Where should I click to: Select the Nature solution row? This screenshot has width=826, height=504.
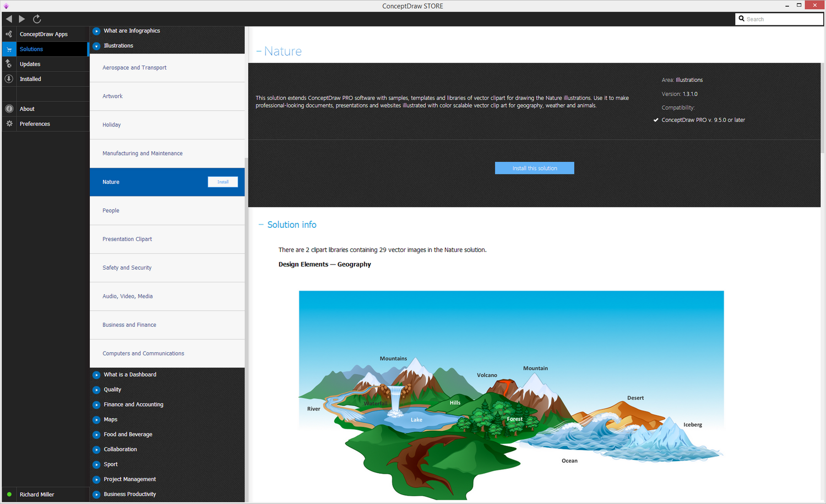(x=167, y=182)
